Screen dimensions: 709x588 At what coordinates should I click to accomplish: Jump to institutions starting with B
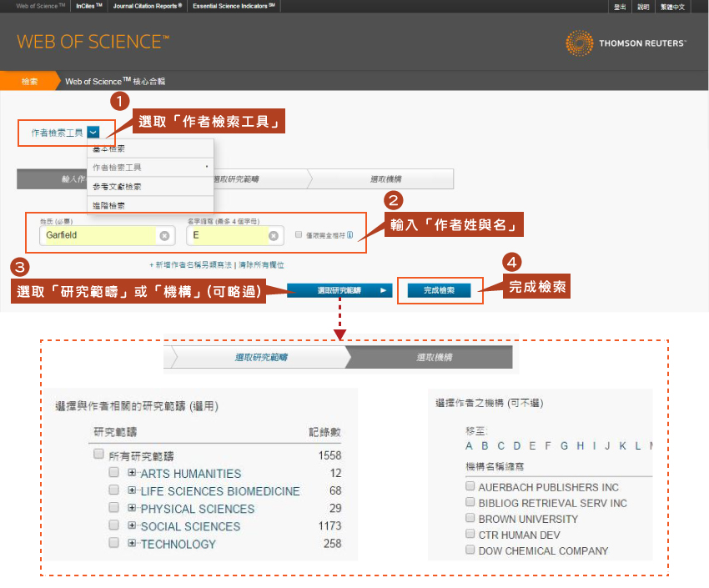(x=485, y=445)
